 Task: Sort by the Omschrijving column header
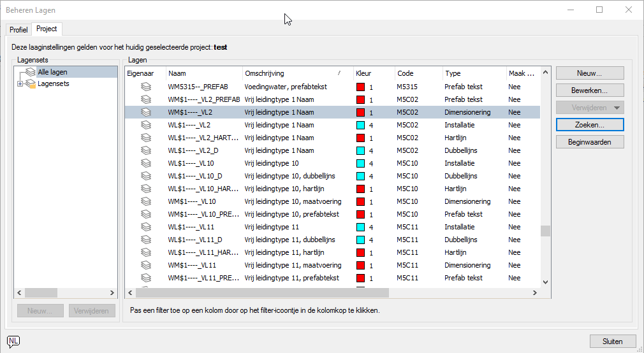pyautogui.click(x=298, y=73)
